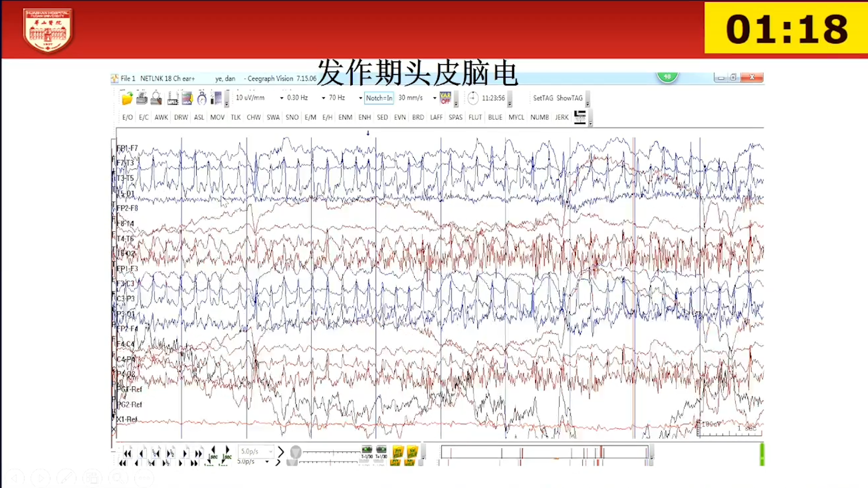Toggle ShowTAG display
The height and width of the screenshot is (488, 868).
point(570,98)
